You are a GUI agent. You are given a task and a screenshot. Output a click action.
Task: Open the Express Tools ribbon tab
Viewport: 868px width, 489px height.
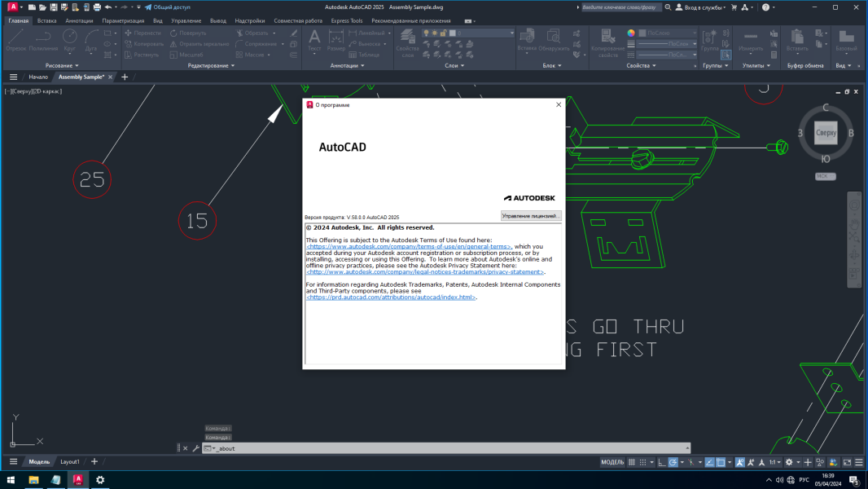[x=347, y=21]
